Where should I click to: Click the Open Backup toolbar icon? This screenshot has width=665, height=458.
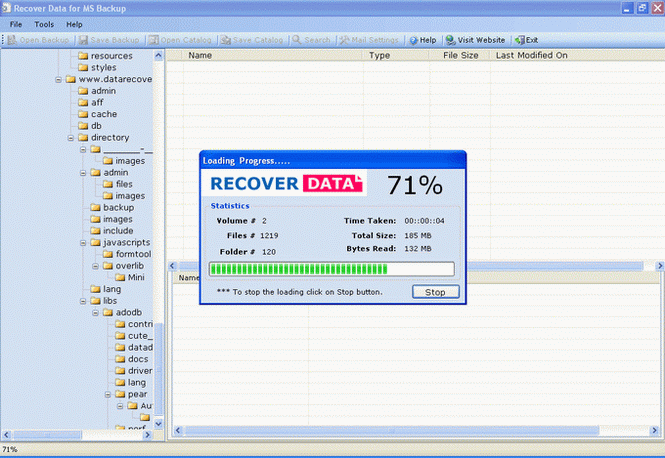pos(12,40)
